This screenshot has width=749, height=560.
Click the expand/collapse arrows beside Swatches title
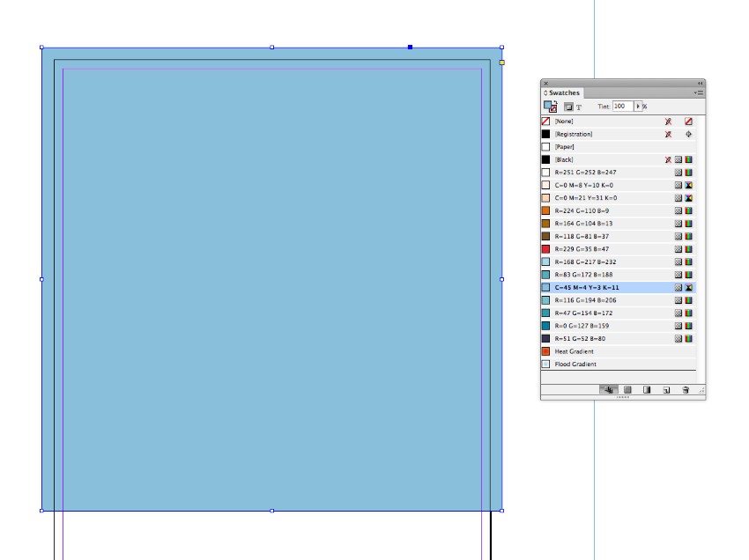pos(545,92)
